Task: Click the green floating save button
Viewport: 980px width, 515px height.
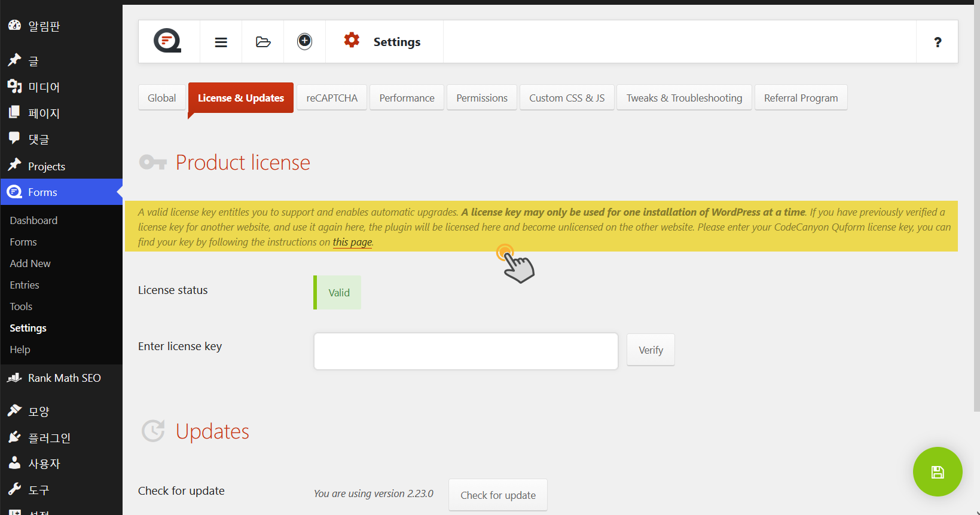Action: point(938,471)
